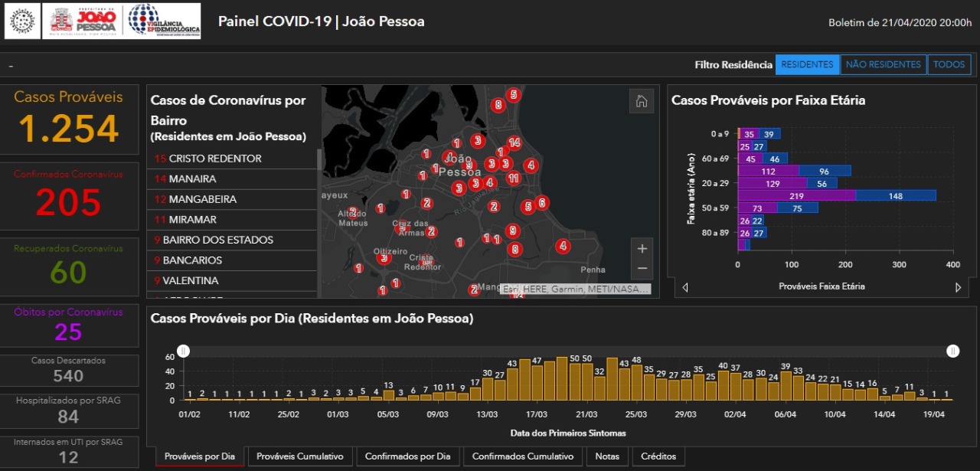Click the Casos Prováveis 1.254 indicator
The image size is (980, 471).
[x=69, y=119]
